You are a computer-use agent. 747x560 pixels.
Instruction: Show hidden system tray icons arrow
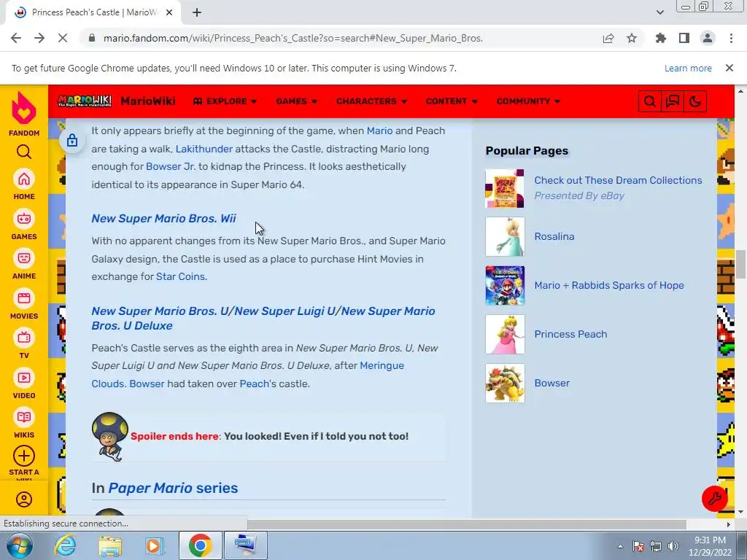(620, 546)
